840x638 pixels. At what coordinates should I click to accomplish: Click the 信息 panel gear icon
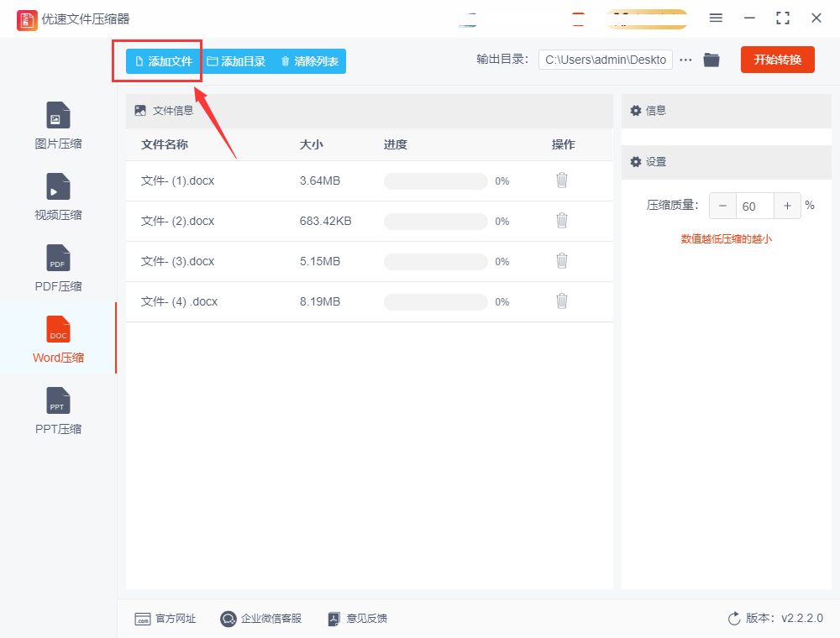pos(635,111)
